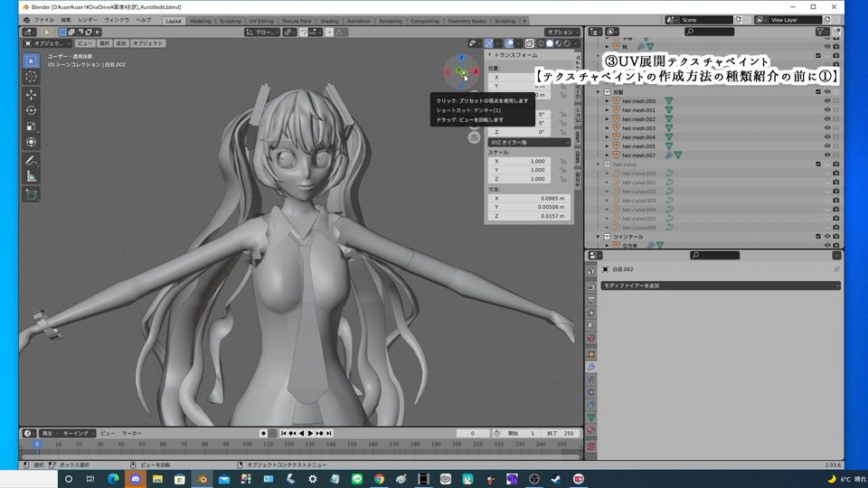The height and width of the screenshot is (488, 868).
Task: Select the Annotate pencil tool
Action: click(31, 160)
